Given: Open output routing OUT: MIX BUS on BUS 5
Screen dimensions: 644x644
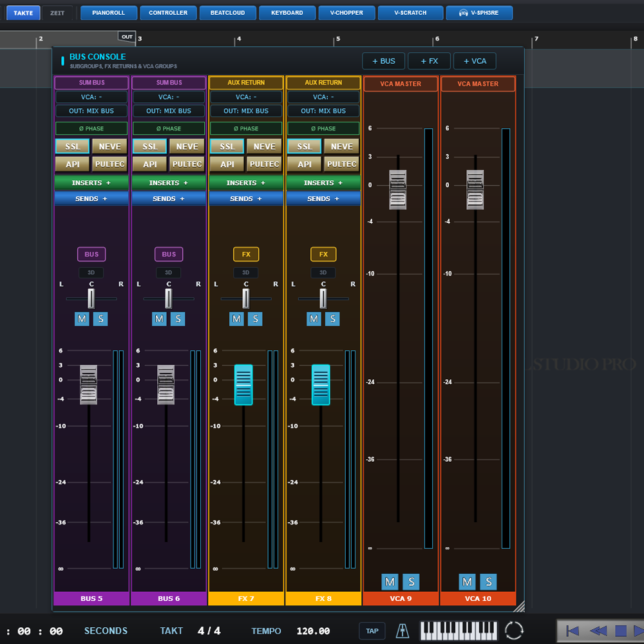Looking at the screenshot, I should pyautogui.click(x=91, y=111).
